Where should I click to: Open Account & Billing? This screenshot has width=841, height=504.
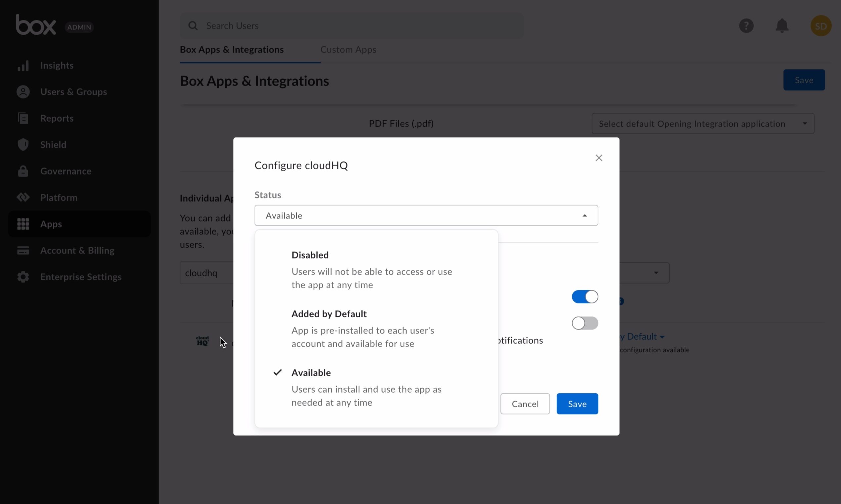tap(77, 250)
